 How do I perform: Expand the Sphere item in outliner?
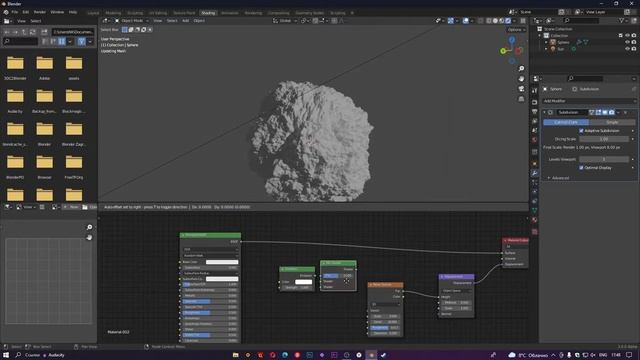(546, 42)
